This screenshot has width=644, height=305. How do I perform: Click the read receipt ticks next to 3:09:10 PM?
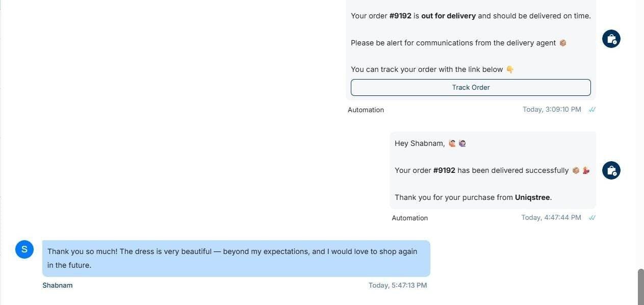click(592, 110)
